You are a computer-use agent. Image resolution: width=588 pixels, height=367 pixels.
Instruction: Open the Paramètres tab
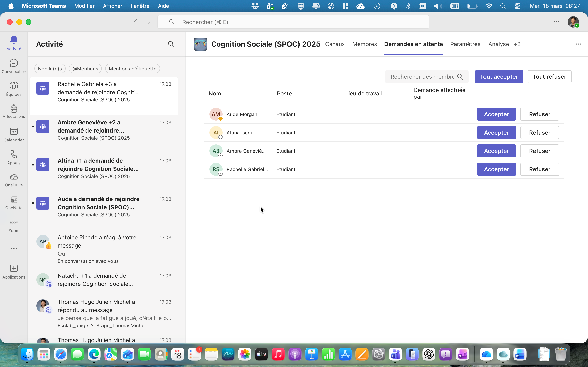(465, 44)
